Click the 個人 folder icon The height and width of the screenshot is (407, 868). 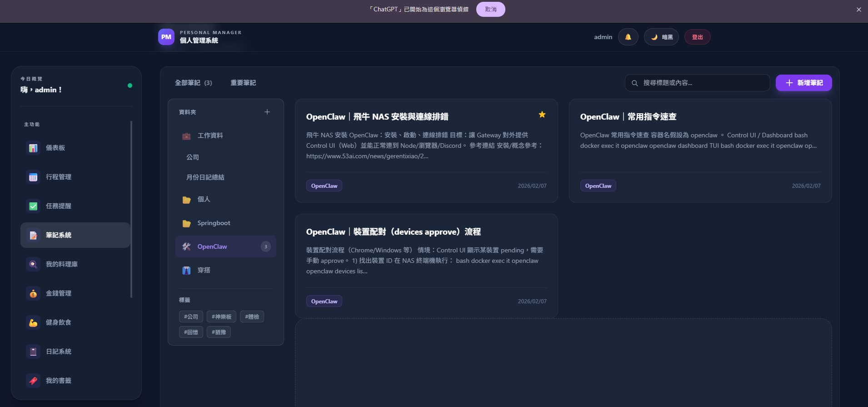(x=186, y=200)
